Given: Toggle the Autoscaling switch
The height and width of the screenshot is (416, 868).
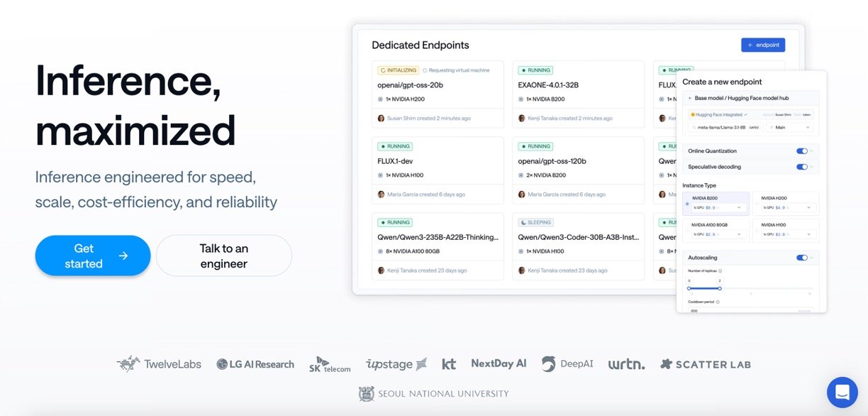Looking at the screenshot, I should (x=801, y=258).
